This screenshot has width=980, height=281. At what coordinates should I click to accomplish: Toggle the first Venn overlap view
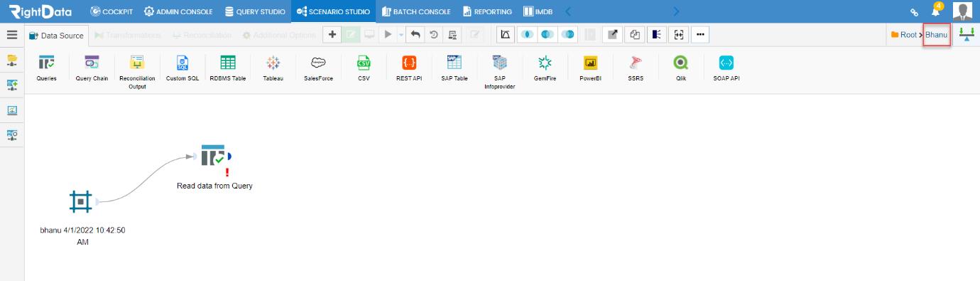(x=526, y=35)
